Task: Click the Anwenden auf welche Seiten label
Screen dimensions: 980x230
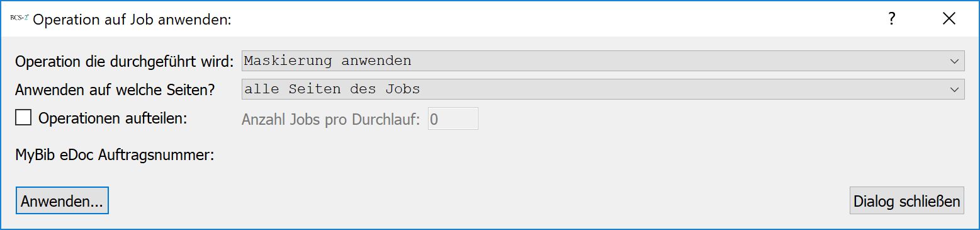Action: 115,90
